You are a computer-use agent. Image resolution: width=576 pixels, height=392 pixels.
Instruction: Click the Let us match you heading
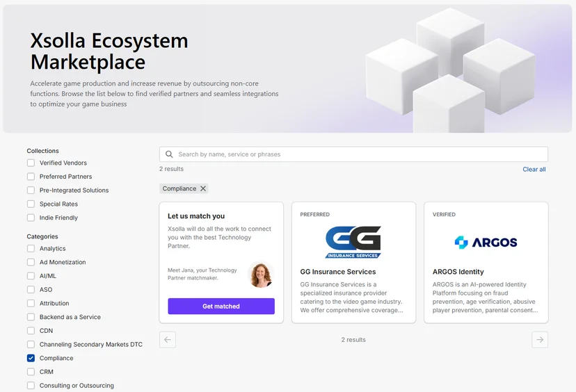coord(196,216)
